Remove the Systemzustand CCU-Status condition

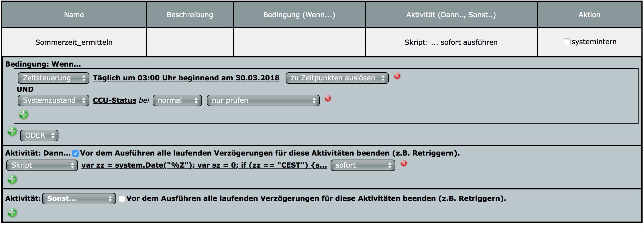point(328,99)
